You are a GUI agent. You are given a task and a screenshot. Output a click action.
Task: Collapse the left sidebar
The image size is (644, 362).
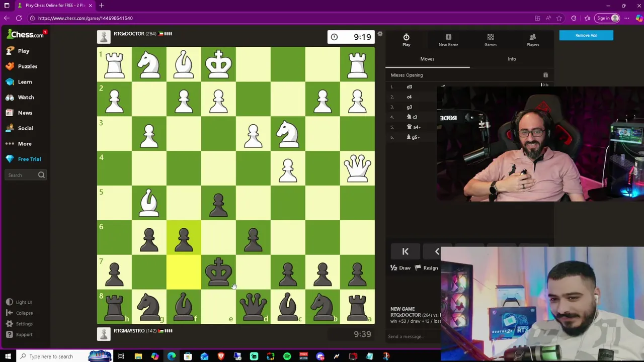[x=20, y=313]
